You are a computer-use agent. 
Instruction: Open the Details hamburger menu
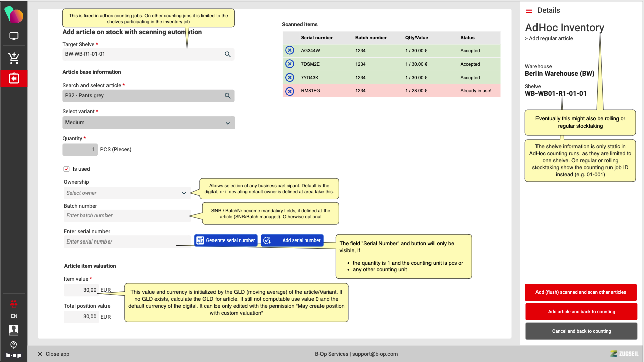[x=529, y=11]
